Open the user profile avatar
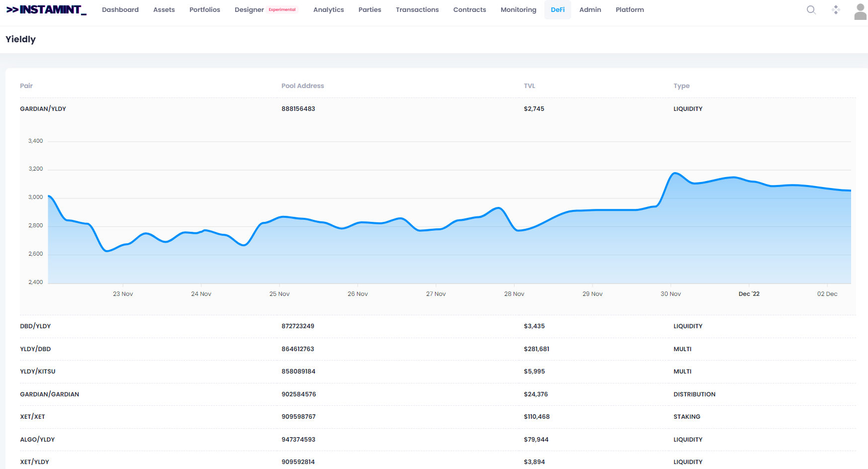The image size is (868, 469). (x=861, y=11)
